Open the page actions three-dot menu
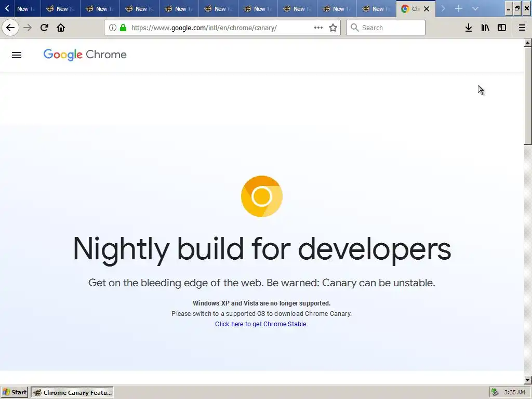The height and width of the screenshot is (399, 532). tap(318, 28)
